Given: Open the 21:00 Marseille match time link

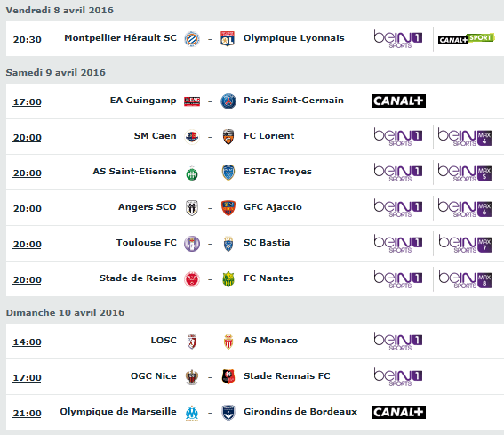Looking at the screenshot, I should 27,413.
